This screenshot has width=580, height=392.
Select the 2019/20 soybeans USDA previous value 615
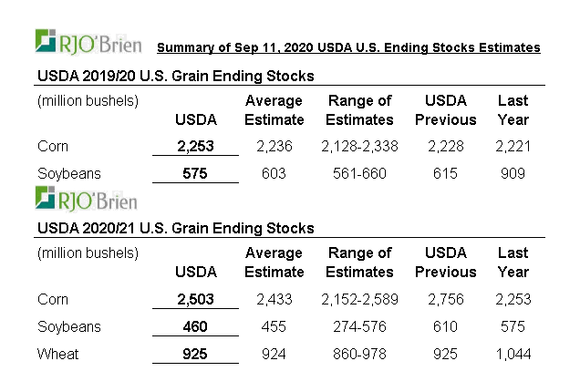pos(445,173)
